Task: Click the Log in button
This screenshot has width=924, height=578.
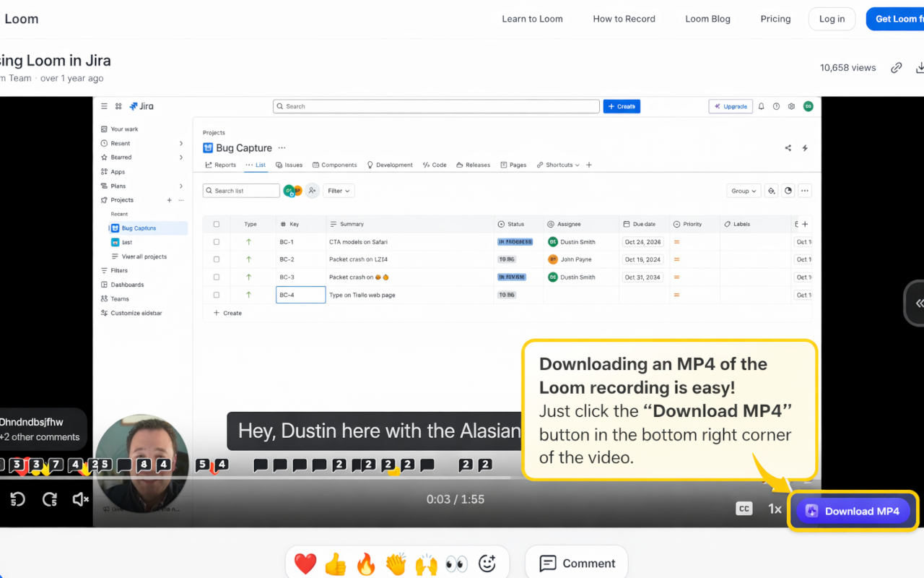Action: coord(832,19)
